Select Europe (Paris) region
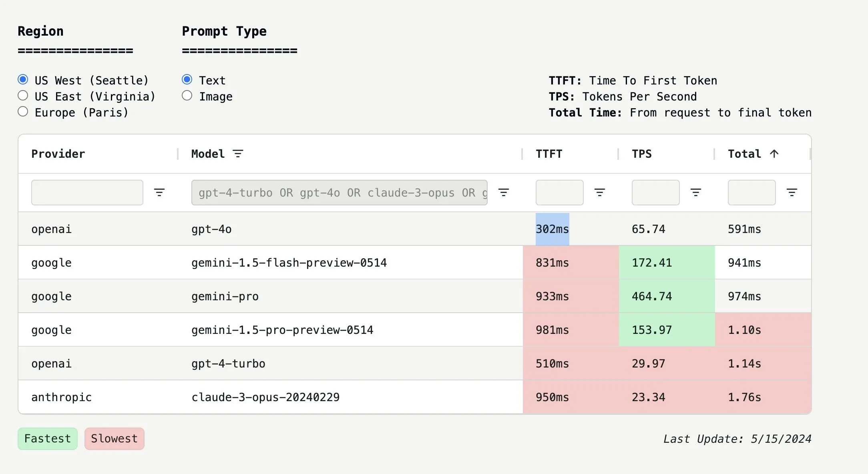868x474 pixels. click(x=23, y=112)
